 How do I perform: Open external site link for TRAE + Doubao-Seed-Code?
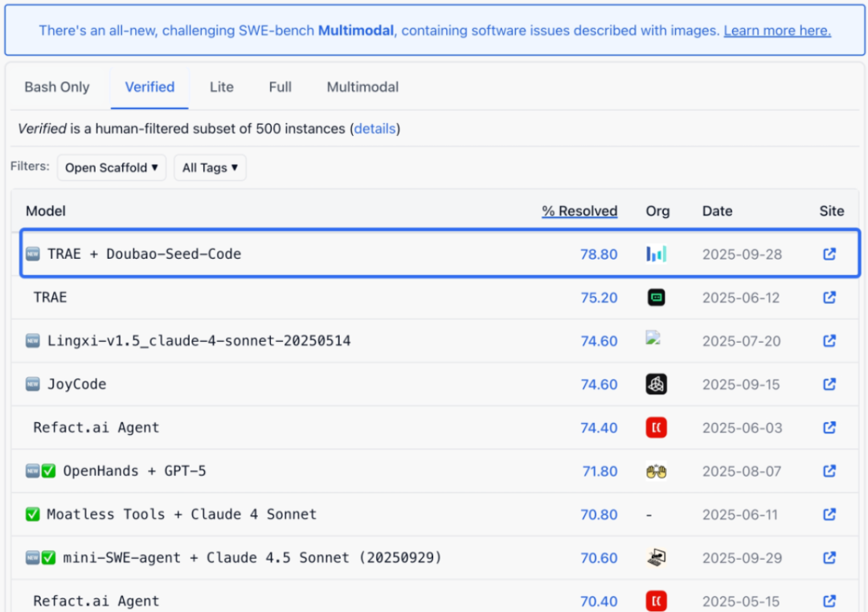pyautogui.click(x=829, y=254)
